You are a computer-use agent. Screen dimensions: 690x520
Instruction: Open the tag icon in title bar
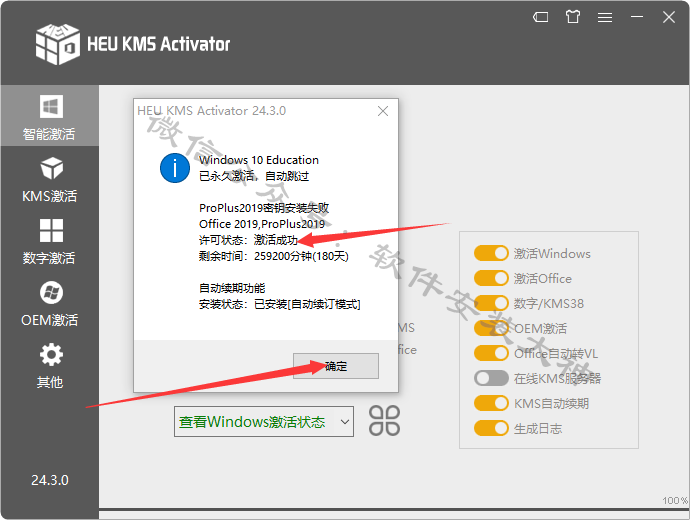click(540, 17)
